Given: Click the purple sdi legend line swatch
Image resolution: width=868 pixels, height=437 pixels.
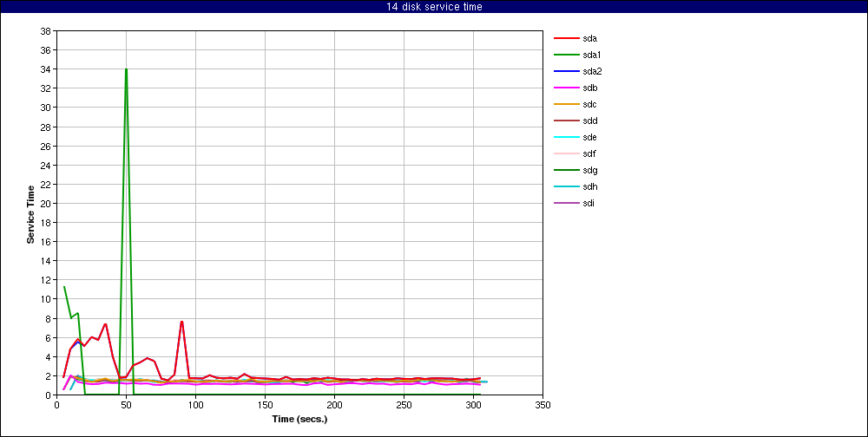Looking at the screenshot, I should pos(566,203).
